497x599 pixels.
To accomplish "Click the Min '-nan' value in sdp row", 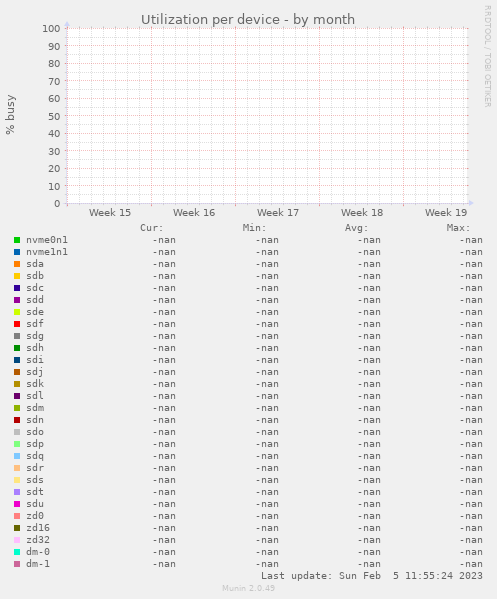I will [x=267, y=444].
